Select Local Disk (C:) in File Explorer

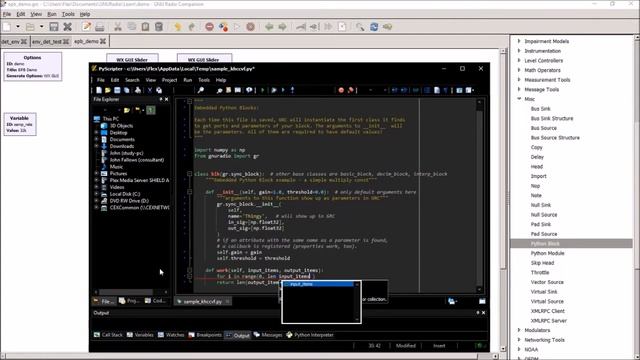(x=124, y=194)
